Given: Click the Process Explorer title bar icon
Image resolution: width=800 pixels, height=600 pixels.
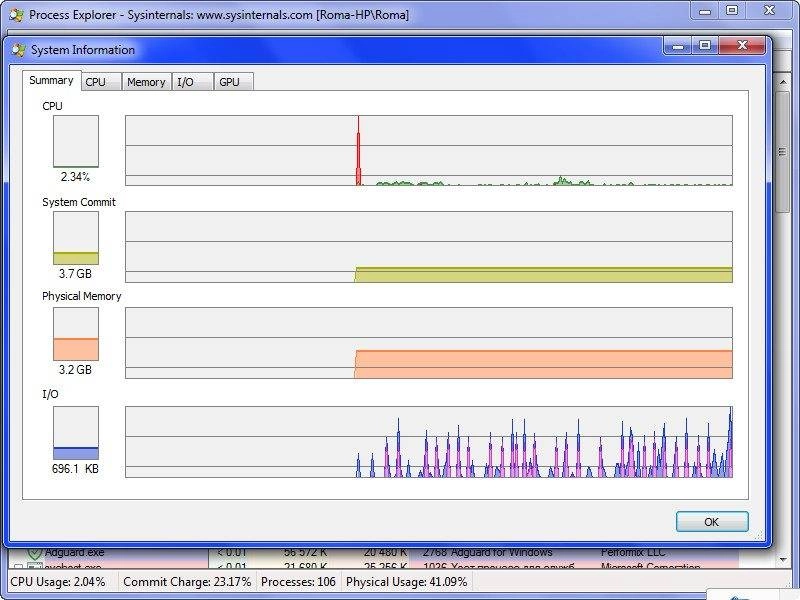Looking at the screenshot, I should [x=16, y=15].
